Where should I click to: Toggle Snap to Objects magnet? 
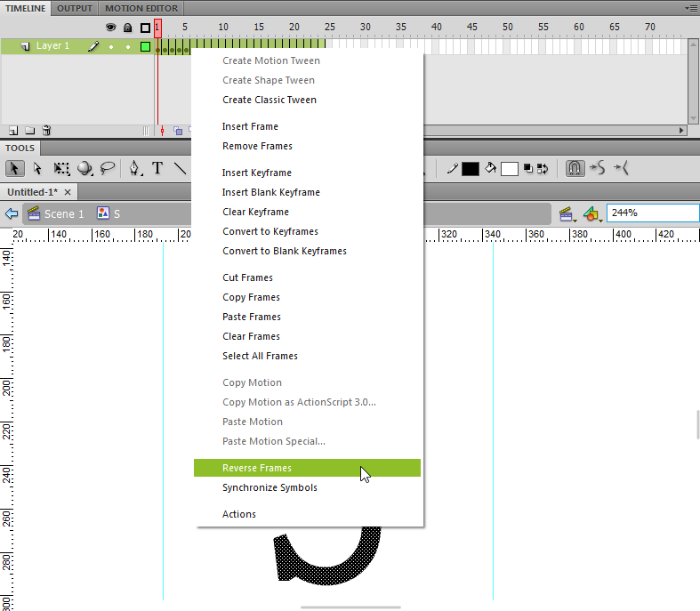(x=575, y=168)
